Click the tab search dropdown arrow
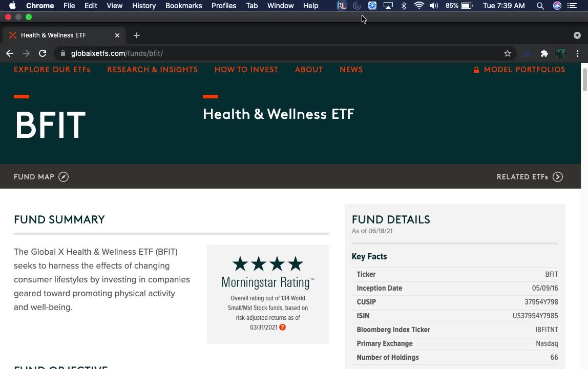Viewport: 588px width, 369px height. pos(577,35)
